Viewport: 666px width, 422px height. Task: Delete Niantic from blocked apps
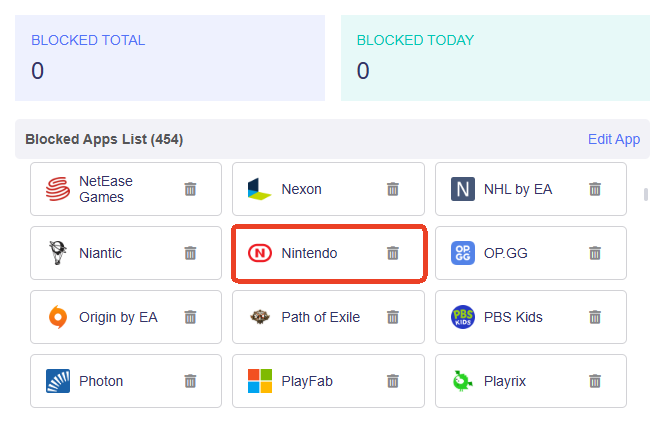[x=190, y=253]
